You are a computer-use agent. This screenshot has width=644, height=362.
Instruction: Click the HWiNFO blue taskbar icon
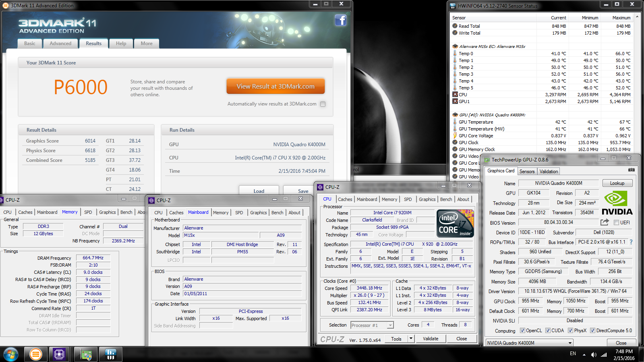pyautogui.click(x=110, y=354)
